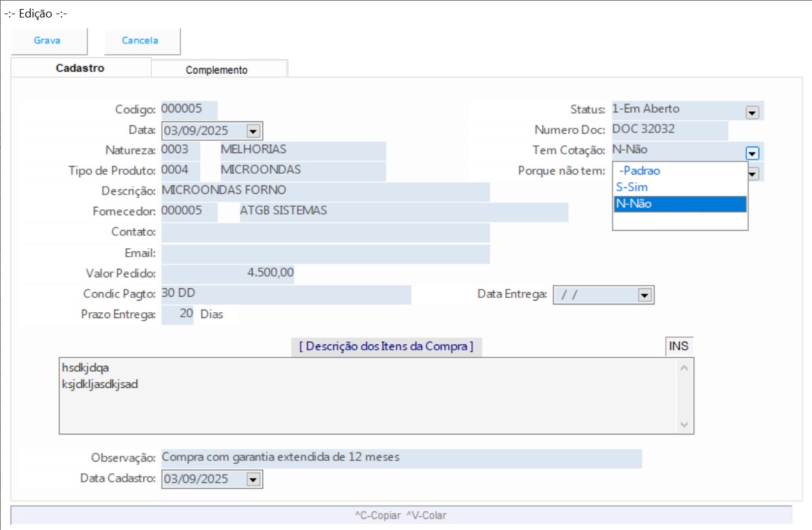Click the Cancela button
This screenshot has height=530, width=812.
[x=140, y=41]
